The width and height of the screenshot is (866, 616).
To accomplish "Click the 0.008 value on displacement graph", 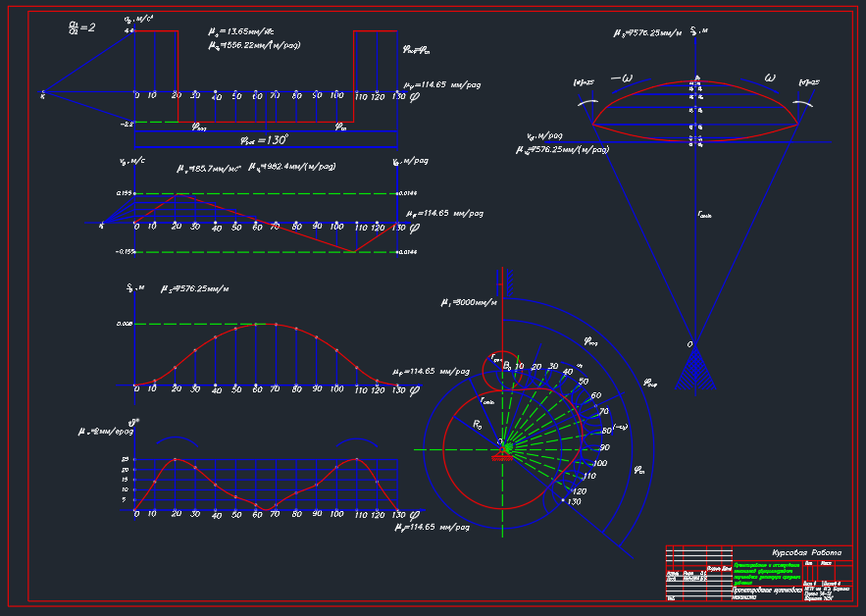I will click(125, 324).
